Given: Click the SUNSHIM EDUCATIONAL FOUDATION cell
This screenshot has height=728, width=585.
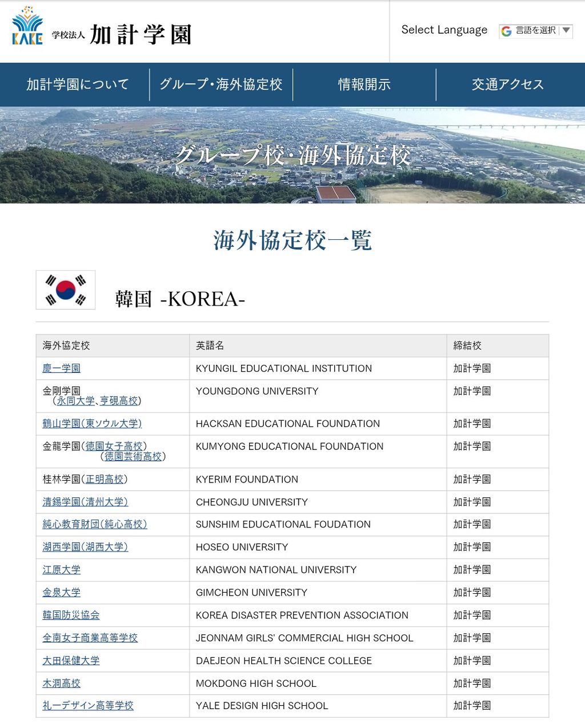Looking at the screenshot, I should coord(318,524).
